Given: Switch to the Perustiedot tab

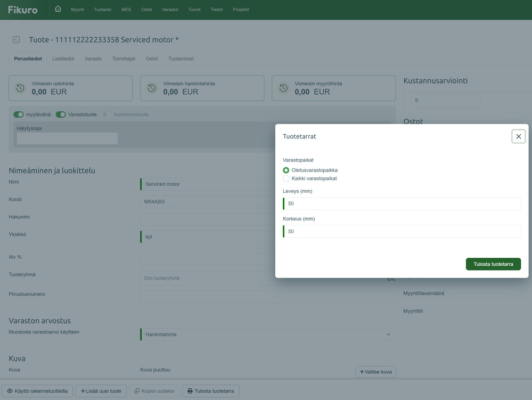Looking at the screenshot, I should 28,59.
